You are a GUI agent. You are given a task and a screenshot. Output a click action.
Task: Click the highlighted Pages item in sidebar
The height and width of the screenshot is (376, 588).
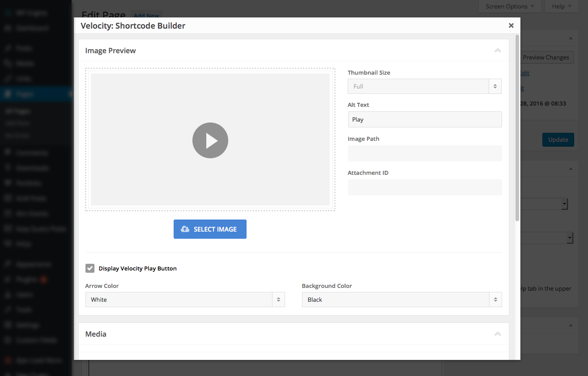36,94
